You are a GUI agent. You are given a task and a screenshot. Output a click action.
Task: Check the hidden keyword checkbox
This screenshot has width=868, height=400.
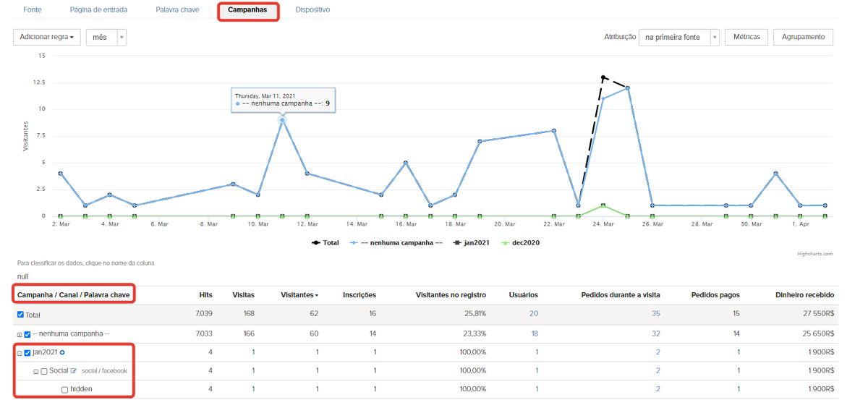64,390
